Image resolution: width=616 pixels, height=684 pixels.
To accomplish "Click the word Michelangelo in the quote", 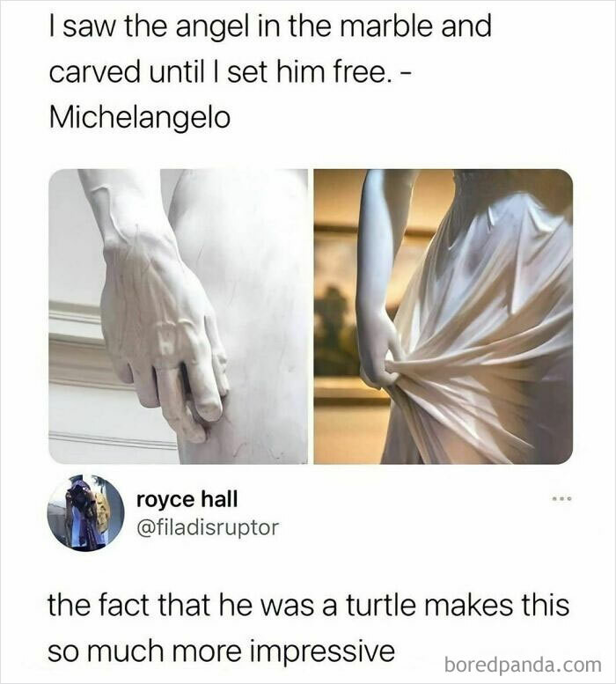I will [140, 118].
